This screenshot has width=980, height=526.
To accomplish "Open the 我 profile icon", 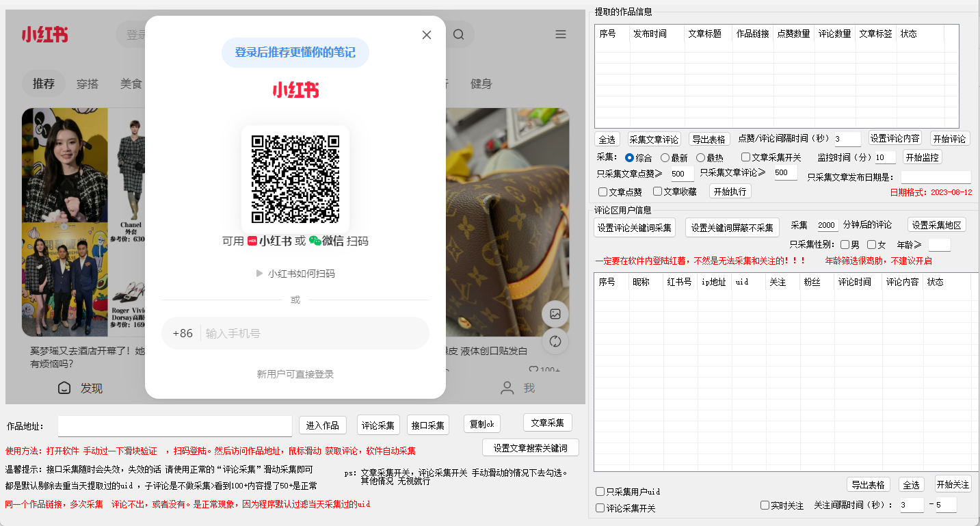I will 507,389.
